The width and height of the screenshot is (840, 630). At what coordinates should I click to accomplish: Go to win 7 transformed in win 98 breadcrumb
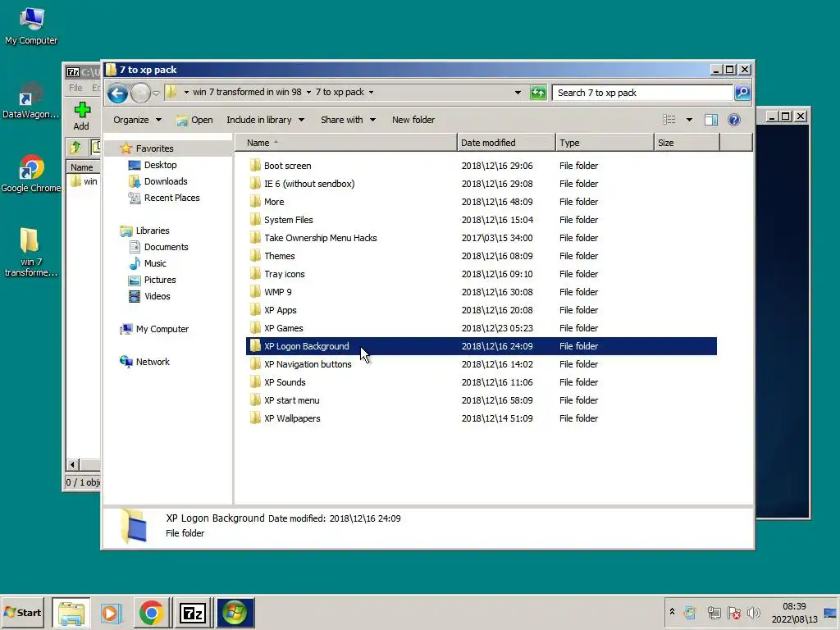pos(247,92)
